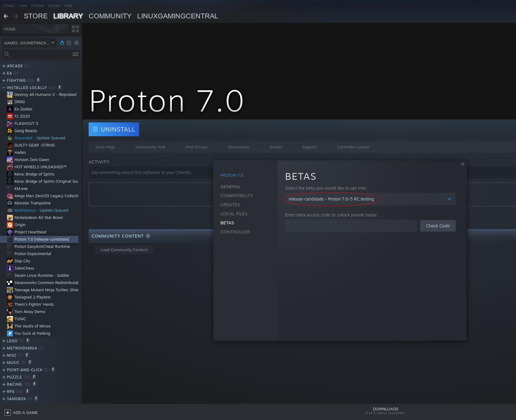Viewport: 516px width, 420px height.
Task: Close the Proton 7.0 properties dialog
Action: (x=463, y=164)
